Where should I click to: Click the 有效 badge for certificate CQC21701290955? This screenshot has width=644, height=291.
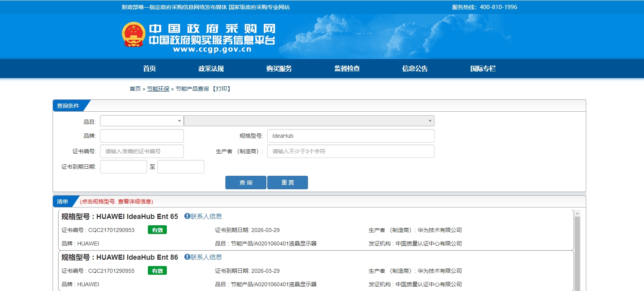click(157, 270)
